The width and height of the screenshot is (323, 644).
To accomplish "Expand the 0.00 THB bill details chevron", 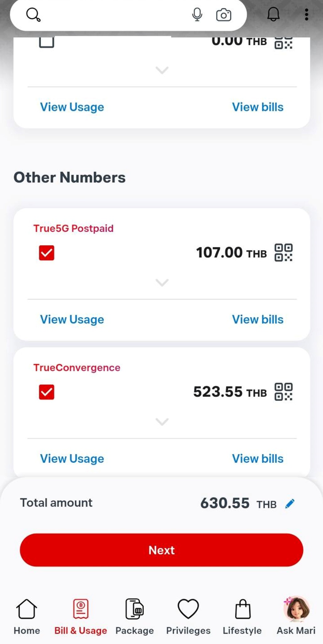I will point(162,70).
